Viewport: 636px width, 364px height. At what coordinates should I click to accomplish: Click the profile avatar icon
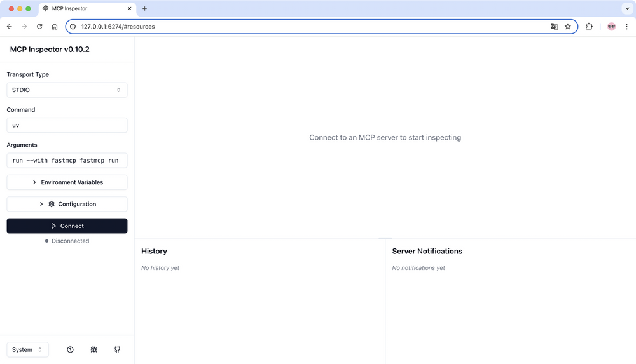click(611, 27)
